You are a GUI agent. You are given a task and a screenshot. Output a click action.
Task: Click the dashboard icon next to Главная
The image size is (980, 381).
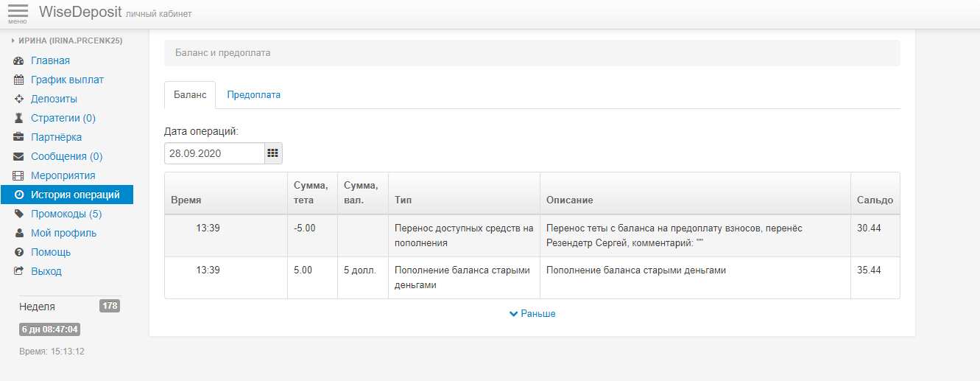[x=19, y=61]
